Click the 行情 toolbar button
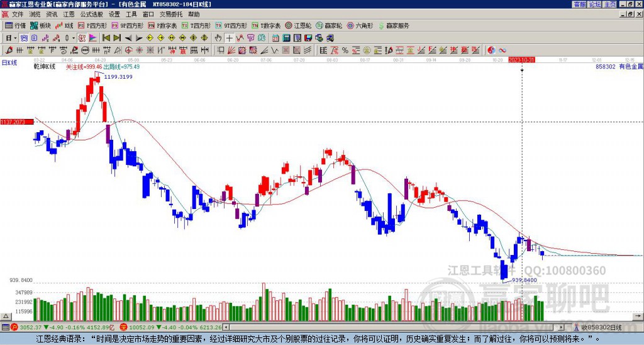 (16, 25)
